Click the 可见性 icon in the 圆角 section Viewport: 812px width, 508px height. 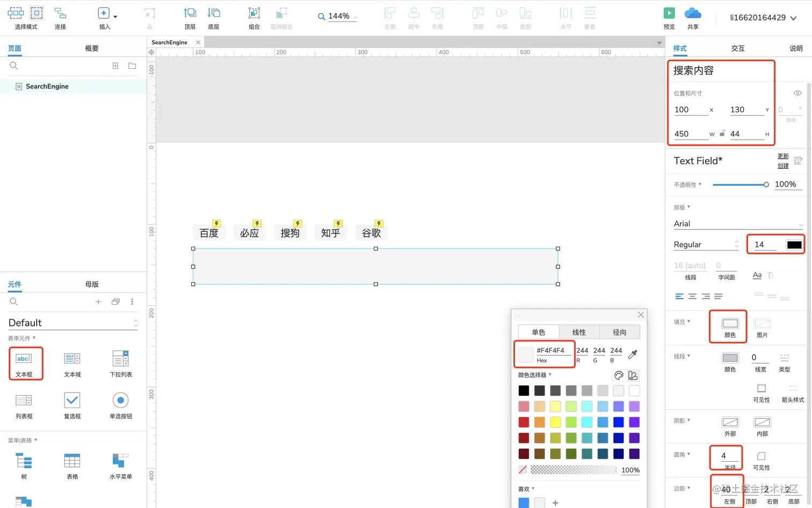coord(761,456)
